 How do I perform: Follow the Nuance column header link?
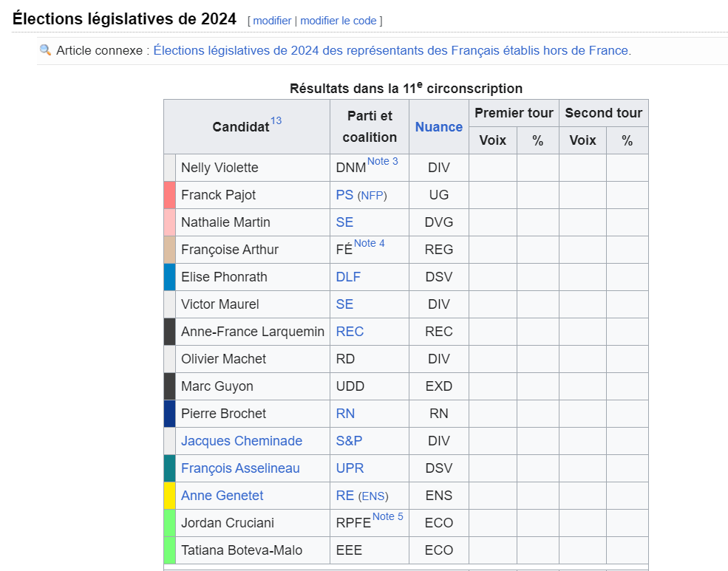coord(439,127)
